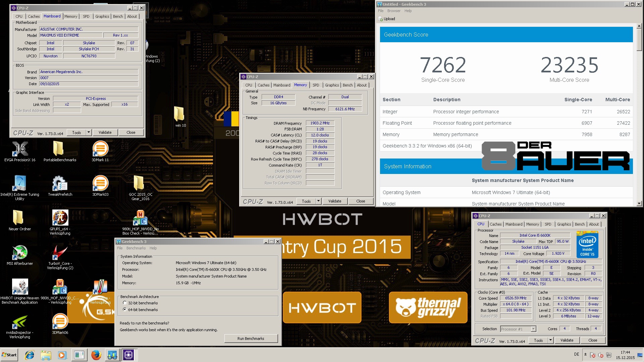Open Benchmarks menu in small Geekbench 3 window
Screen dimensions: 644x362
136,248
